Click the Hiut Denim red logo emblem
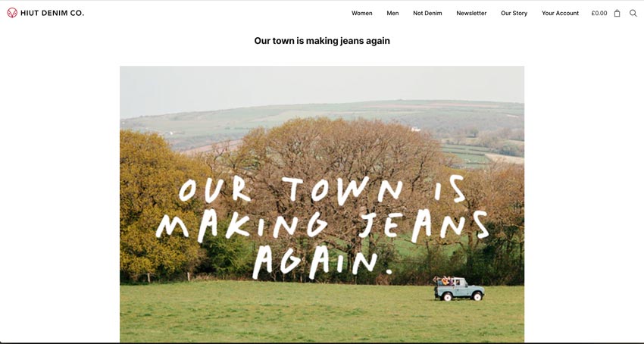644x344 pixels. pyautogui.click(x=12, y=13)
